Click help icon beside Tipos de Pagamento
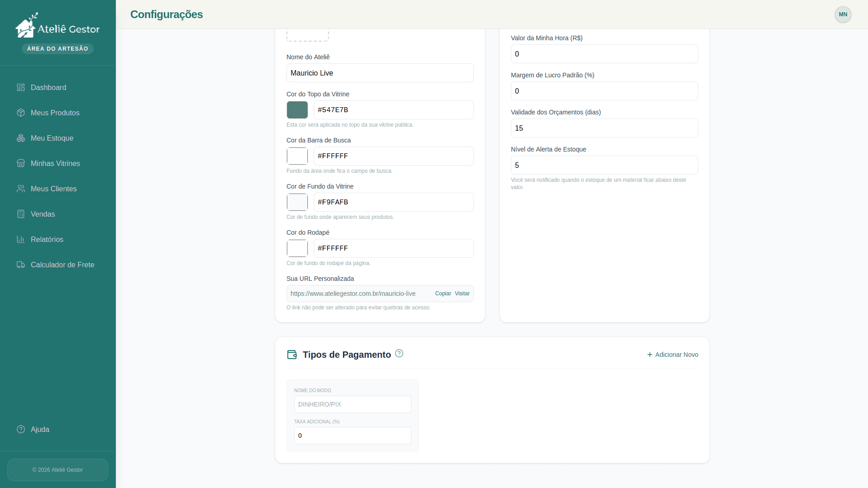The image size is (868, 488). pos(399,353)
